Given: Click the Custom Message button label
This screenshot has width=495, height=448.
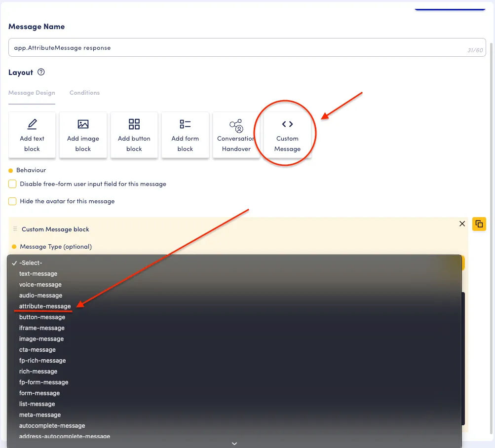Looking at the screenshot, I should [287, 144].
